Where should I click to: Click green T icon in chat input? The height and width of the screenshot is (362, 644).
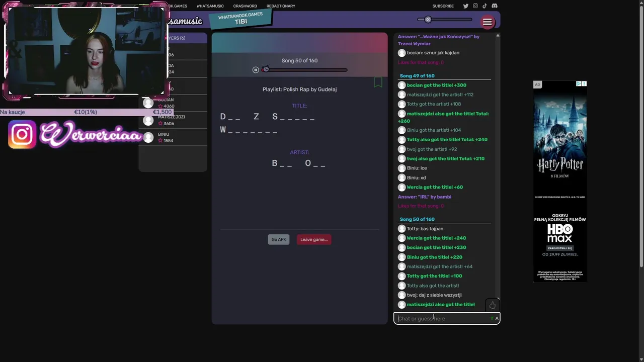click(492, 318)
